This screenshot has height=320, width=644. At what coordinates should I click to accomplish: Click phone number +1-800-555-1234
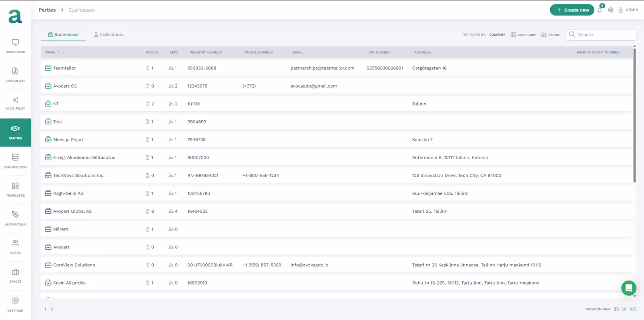tap(261, 176)
